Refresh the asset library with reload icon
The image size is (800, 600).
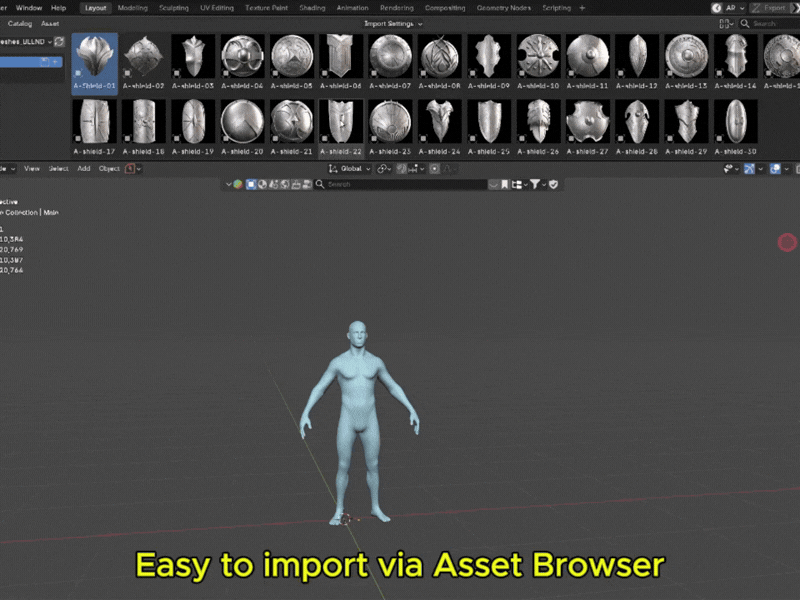pyautogui.click(x=59, y=42)
